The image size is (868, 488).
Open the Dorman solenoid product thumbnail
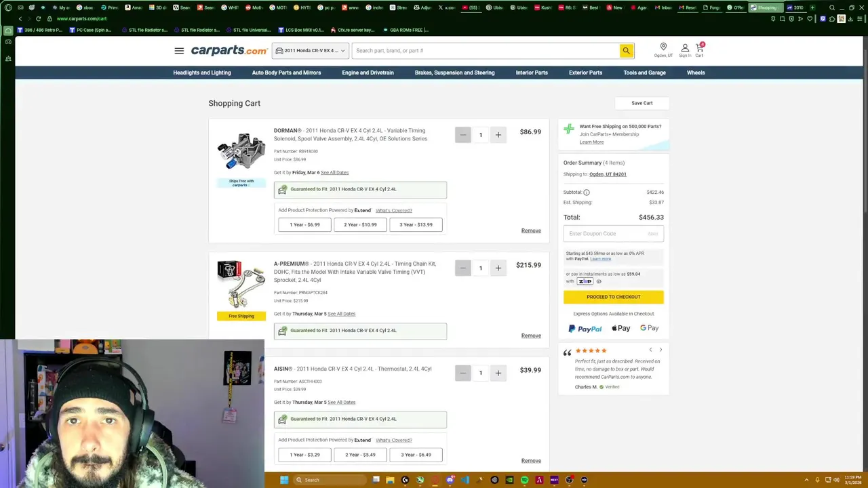[241, 150]
